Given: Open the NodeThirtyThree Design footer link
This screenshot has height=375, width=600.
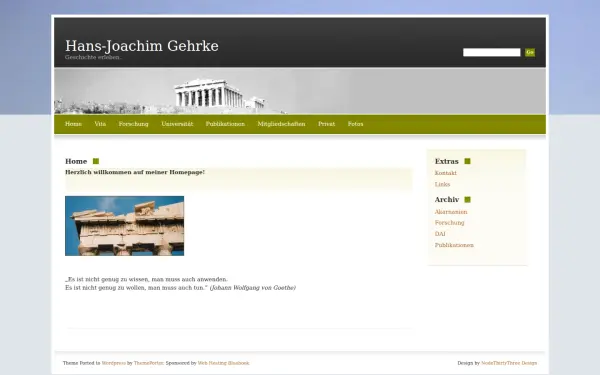Looking at the screenshot, I should point(509,363).
